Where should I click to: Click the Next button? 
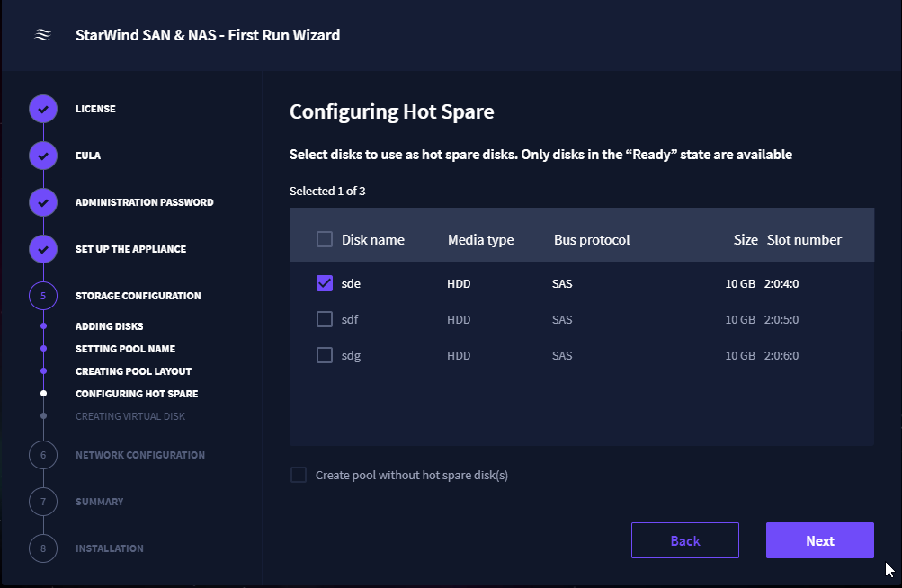[820, 540]
